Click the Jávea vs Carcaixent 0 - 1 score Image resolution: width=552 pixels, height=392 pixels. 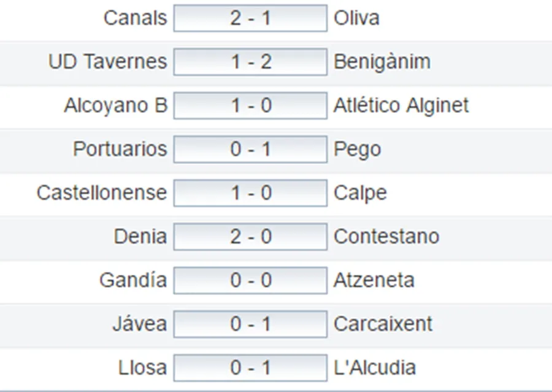pyautogui.click(x=250, y=324)
